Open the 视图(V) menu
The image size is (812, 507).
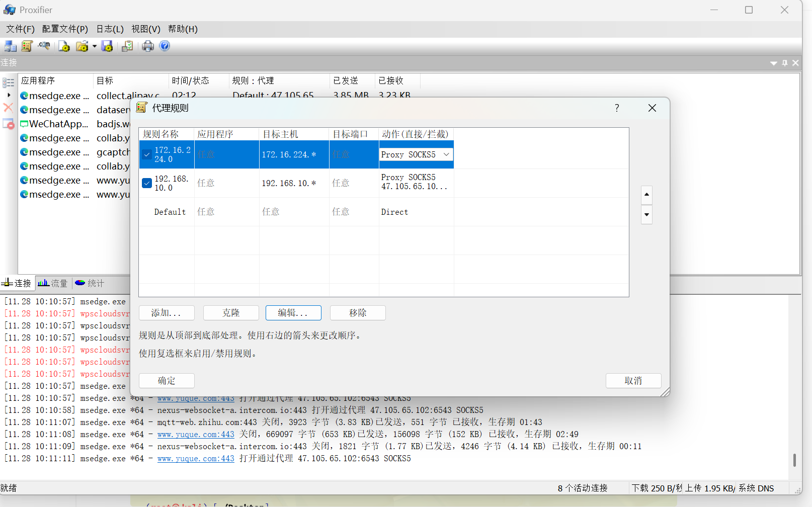point(146,29)
